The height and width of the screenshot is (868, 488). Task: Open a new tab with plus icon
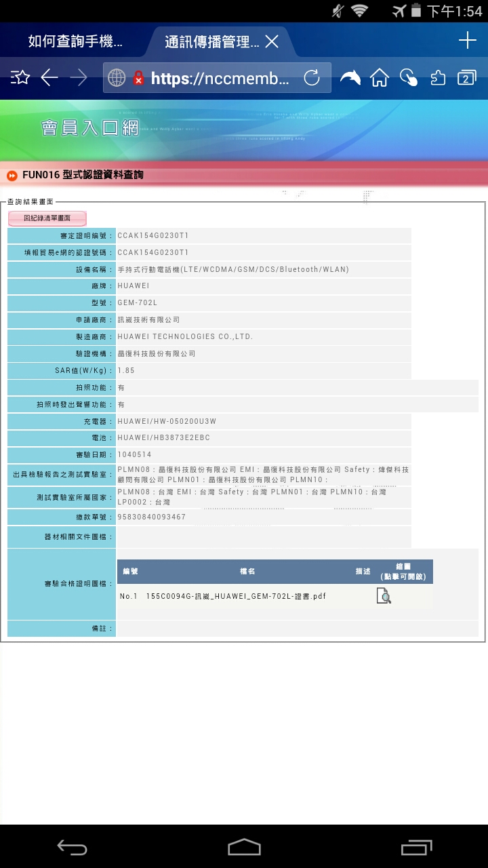(468, 41)
